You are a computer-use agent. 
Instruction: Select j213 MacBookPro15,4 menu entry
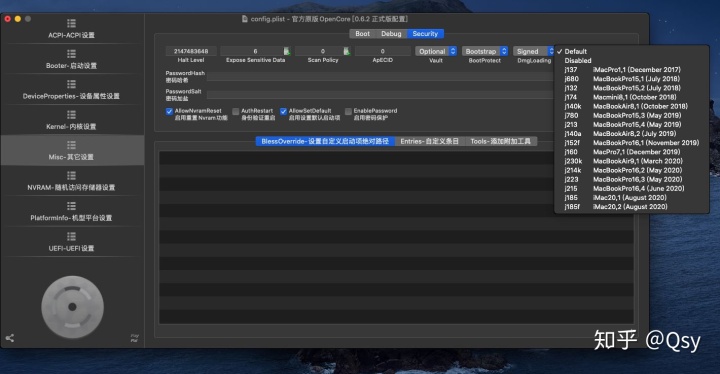(631, 125)
